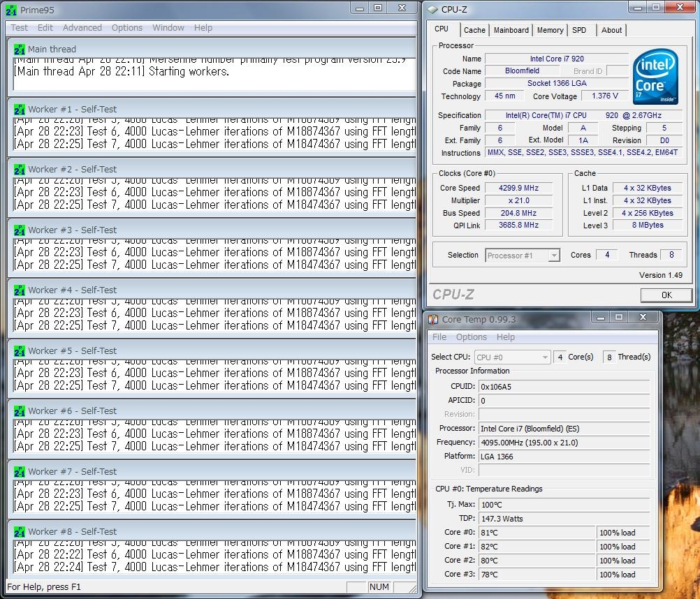The width and height of the screenshot is (700, 599).
Task: Click the Worker #1 Self-Test icon
Action: tap(20, 110)
